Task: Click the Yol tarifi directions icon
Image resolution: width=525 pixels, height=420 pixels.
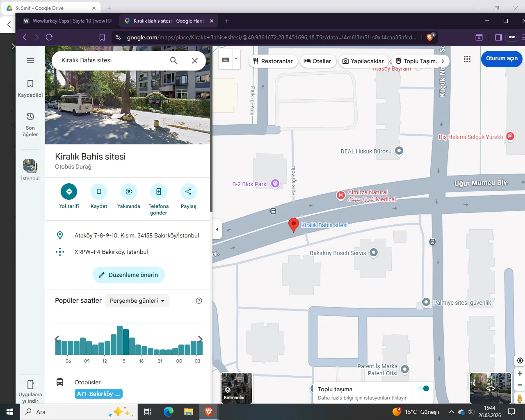Action: (x=69, y=192)
